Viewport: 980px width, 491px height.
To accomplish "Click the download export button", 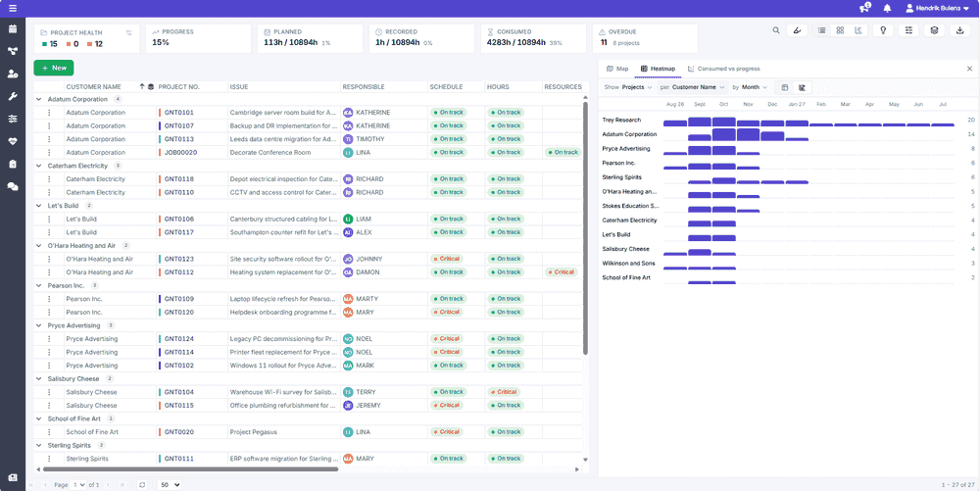I will pyautogui.click(x=960, y=30).
